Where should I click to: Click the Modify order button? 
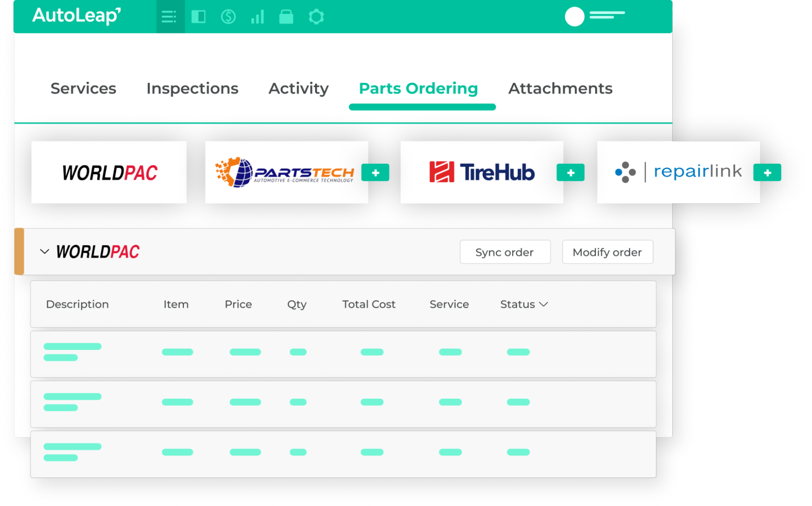(x=607, y=252)
